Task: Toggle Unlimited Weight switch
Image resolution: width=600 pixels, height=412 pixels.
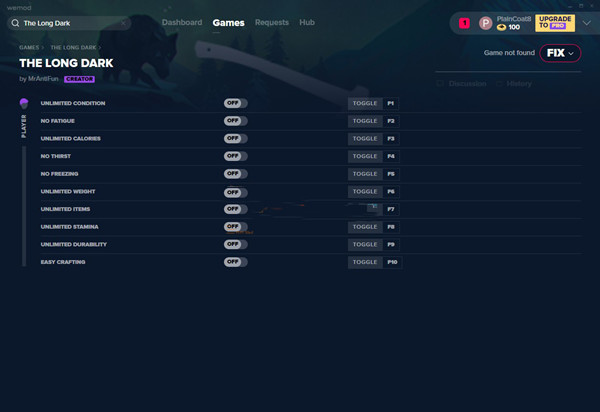Action: click(236, 192)
